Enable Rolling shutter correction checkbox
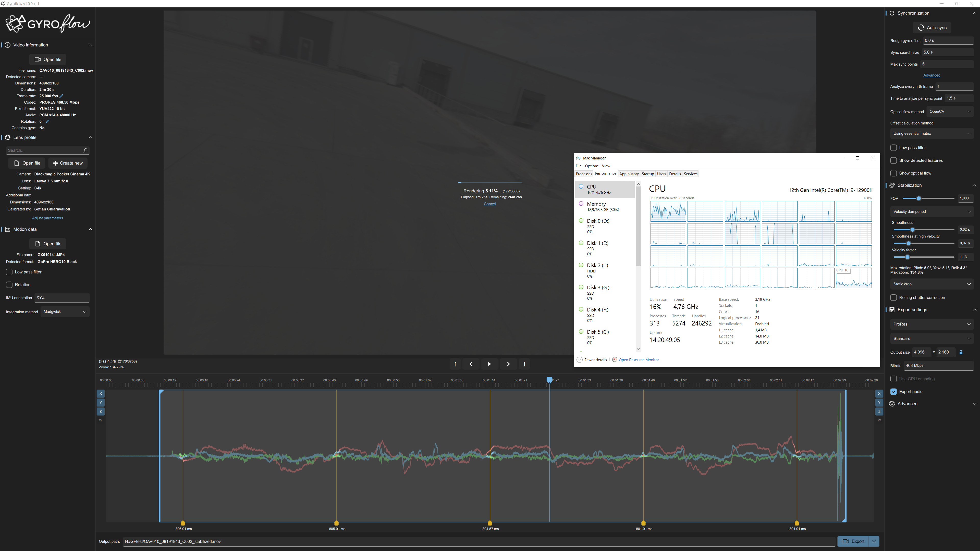 click(894, 298)
